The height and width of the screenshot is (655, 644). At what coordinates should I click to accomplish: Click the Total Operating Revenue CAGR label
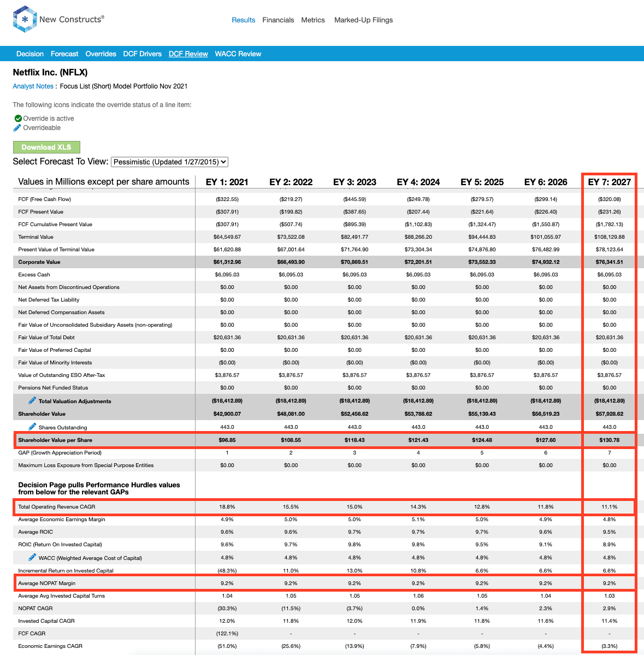(57, 507)
